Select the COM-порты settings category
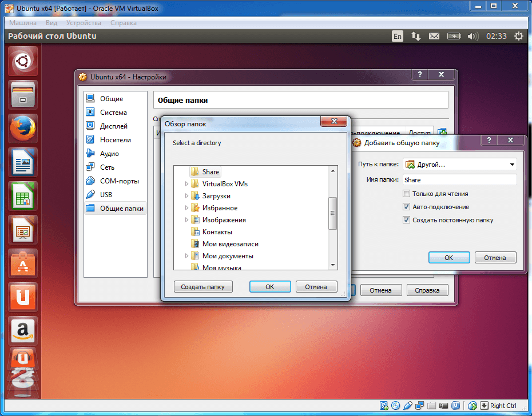 coord(116,181)
